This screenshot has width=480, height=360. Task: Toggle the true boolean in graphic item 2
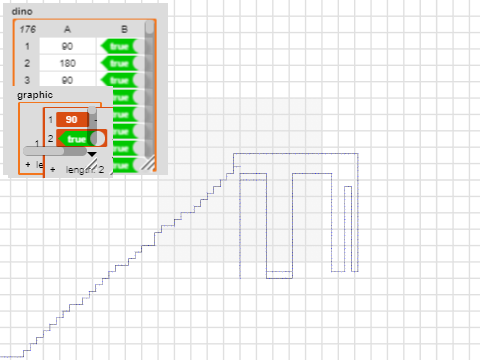(82, 139)
